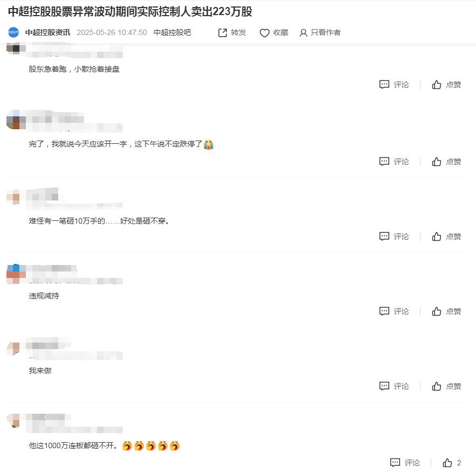The image size is (476, 474).
Task: Open the 中超控股资讯 author profile
Action: pyautogui.click(x=47, y=32)
